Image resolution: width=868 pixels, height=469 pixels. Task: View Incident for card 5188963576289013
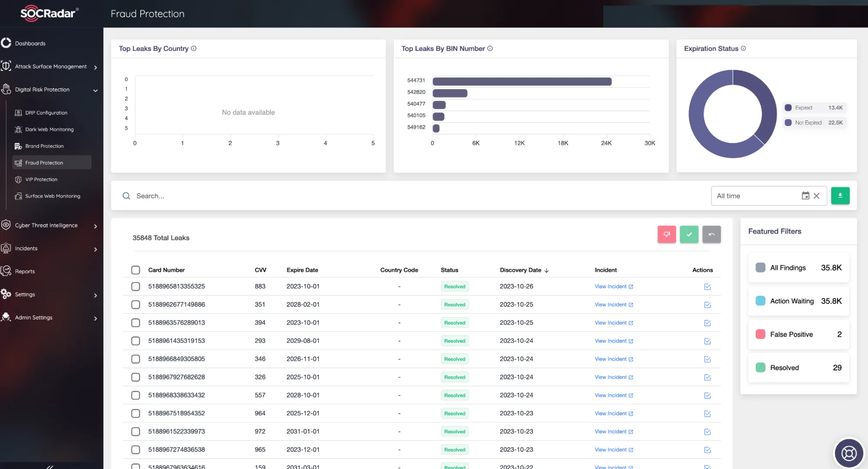click(614, 323)
